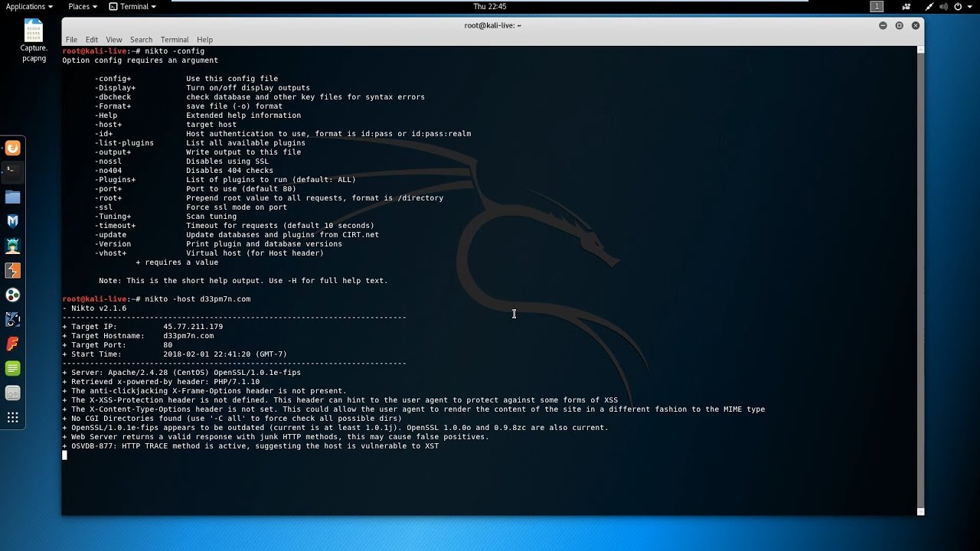Select workspace indicator 1
The height and width of the screenshot is (551, 980).
click(877, 6)
